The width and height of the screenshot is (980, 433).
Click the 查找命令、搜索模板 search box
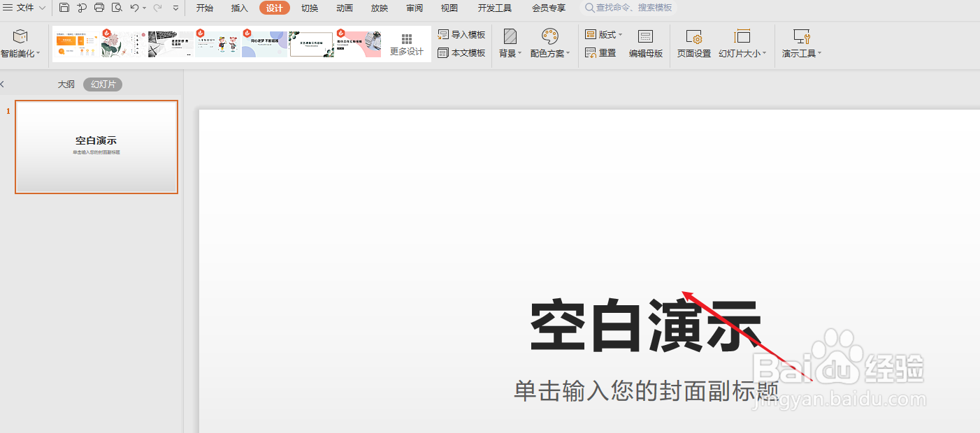[628, 8]
